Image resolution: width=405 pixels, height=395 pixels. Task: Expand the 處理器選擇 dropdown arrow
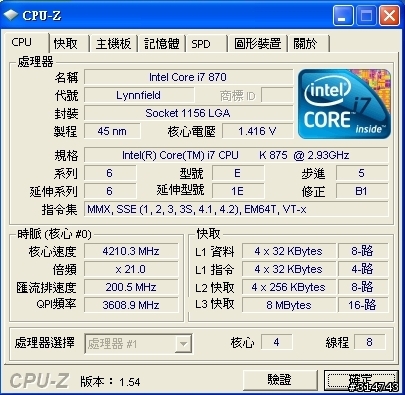click(183, 344)
